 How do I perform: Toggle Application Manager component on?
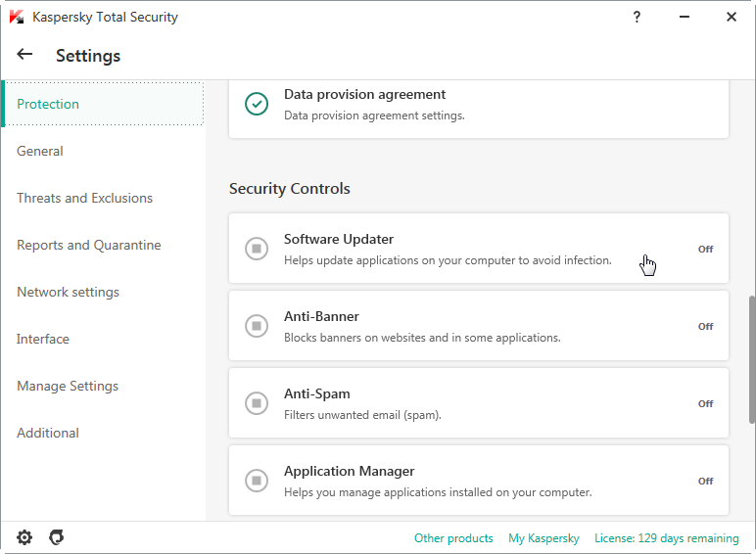point(257,481)
